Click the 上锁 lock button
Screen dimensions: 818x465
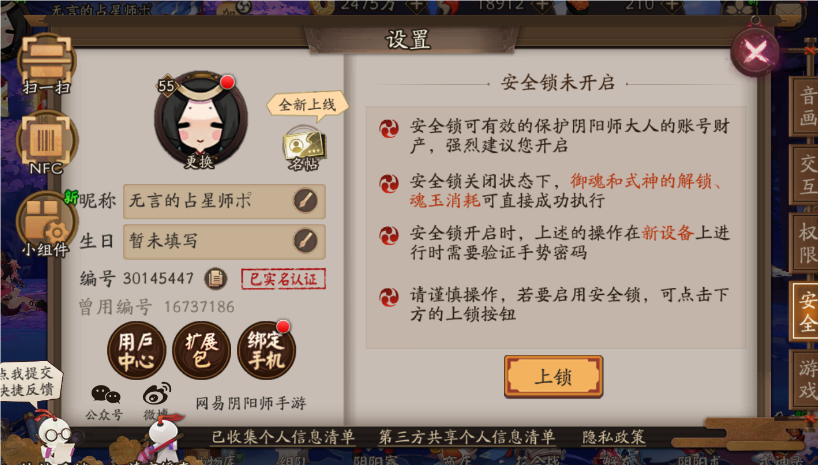(x=554, y=376)
